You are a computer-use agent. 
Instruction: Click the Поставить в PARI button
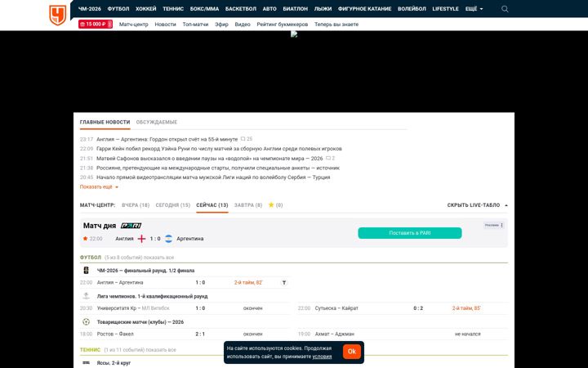pyautogui.click(x=410, y=233)
